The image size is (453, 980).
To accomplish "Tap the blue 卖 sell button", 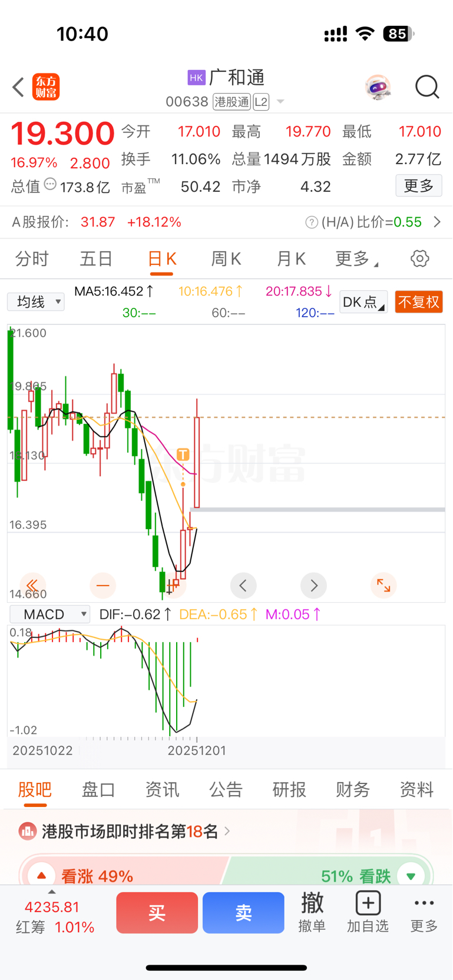I will pos(243,913).
